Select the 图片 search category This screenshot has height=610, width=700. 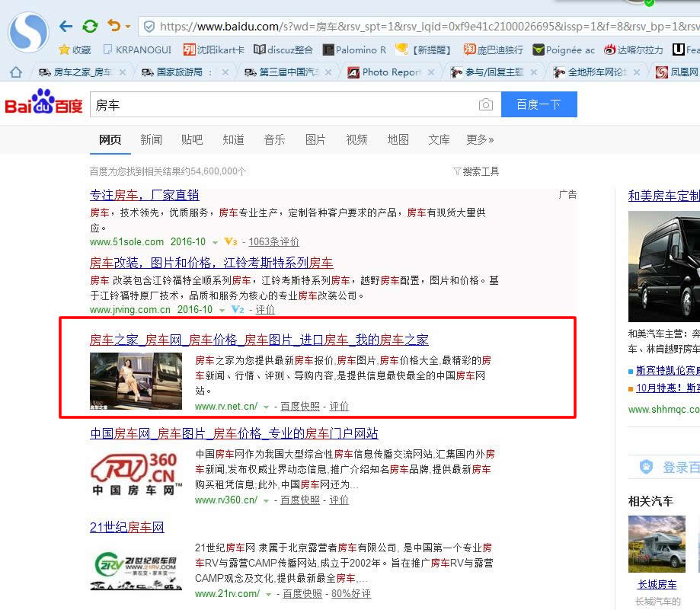315,139
